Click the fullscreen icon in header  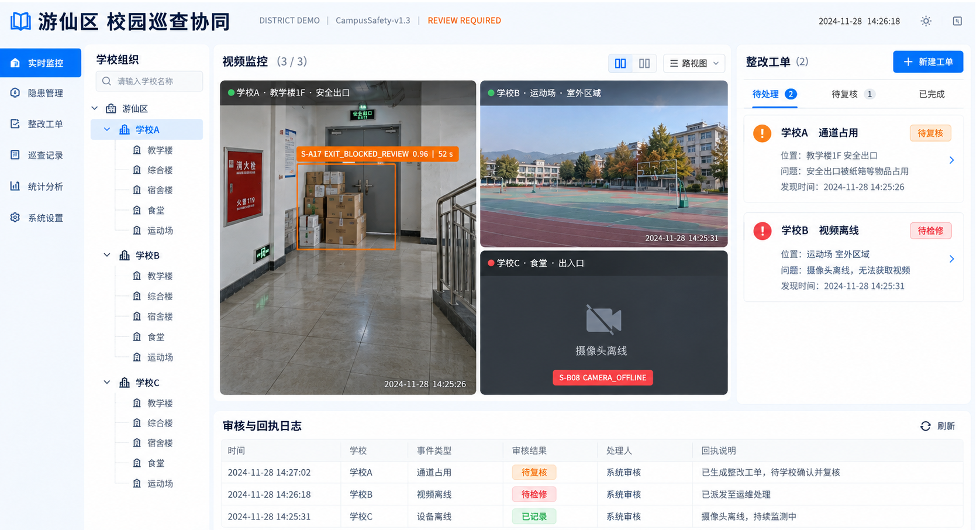click(x=957, y=21)
